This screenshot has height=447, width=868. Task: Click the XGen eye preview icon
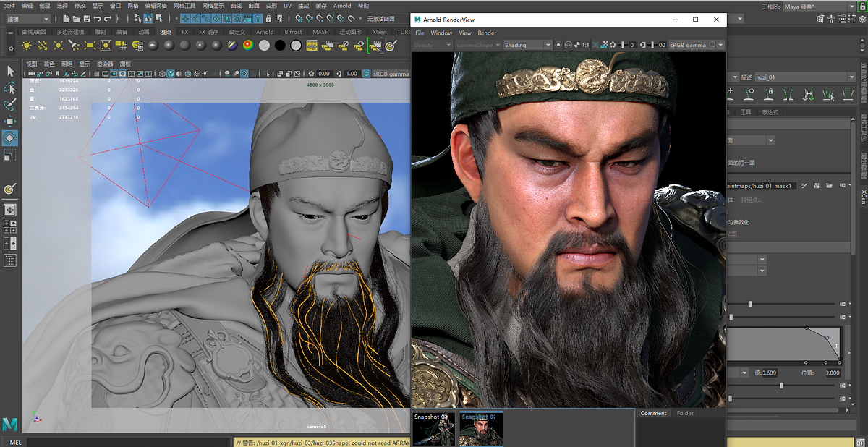click(x=749, y=94)
